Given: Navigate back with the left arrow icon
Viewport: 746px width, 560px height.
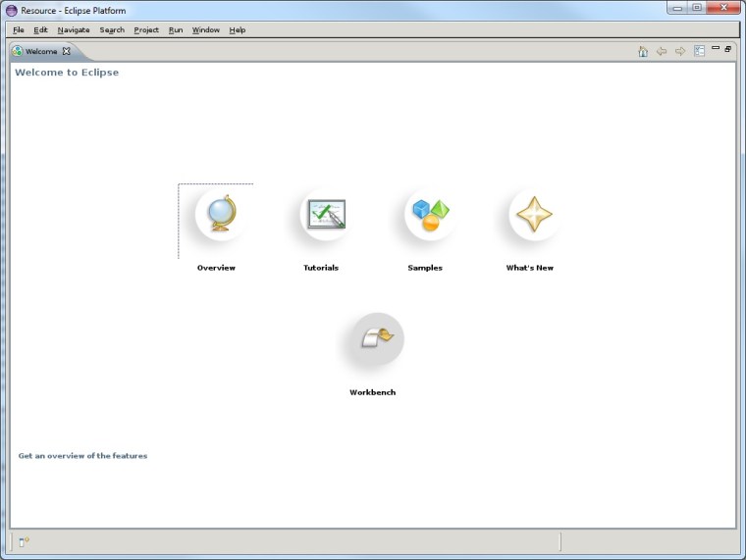Looking at the screenshot, I should tap(662, 51).
